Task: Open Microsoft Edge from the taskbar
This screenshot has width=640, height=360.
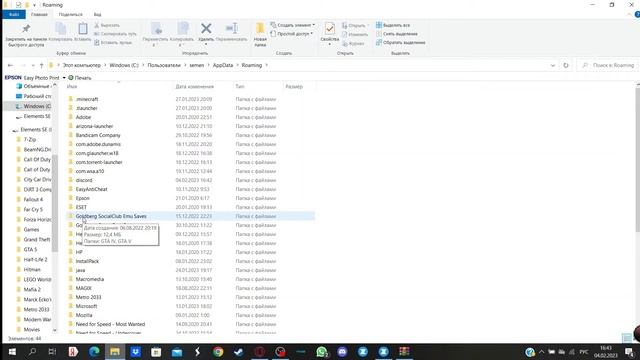Action: coord(94,352)
